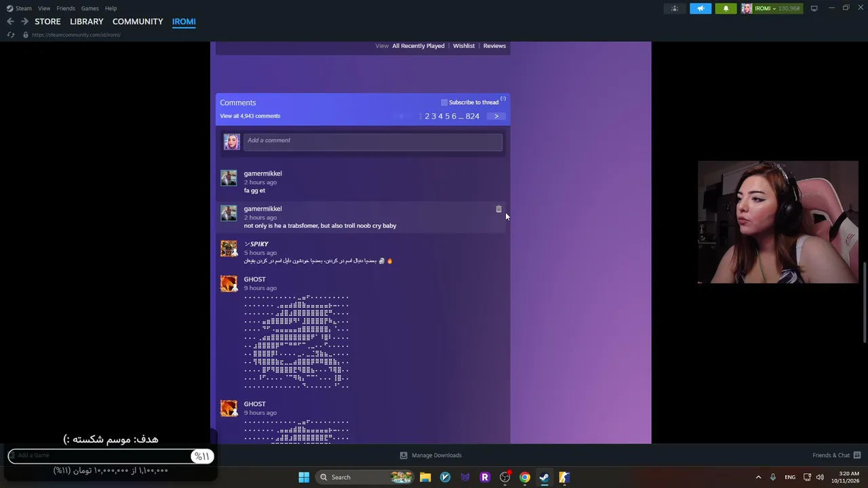Image resolution: width=868 pixels, height=488 pixels.
Task: Open the Help menu
Action: click(x=111, y=8)
